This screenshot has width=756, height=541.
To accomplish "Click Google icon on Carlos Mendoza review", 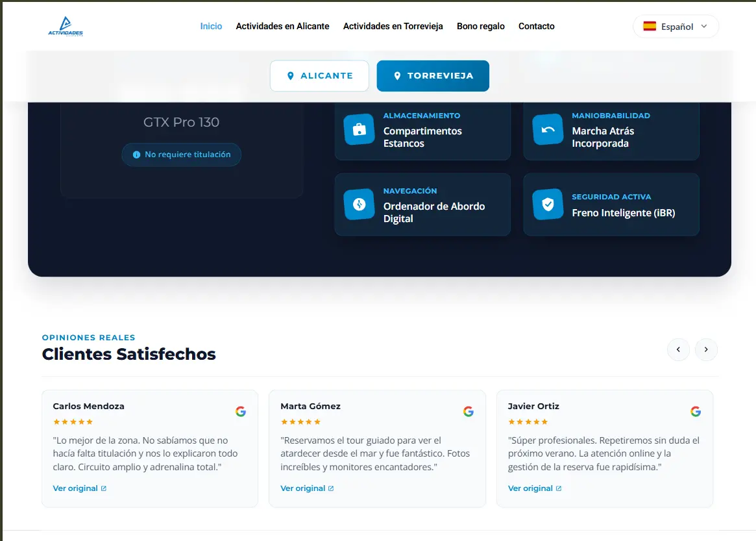I will click(x=241, y=411).
